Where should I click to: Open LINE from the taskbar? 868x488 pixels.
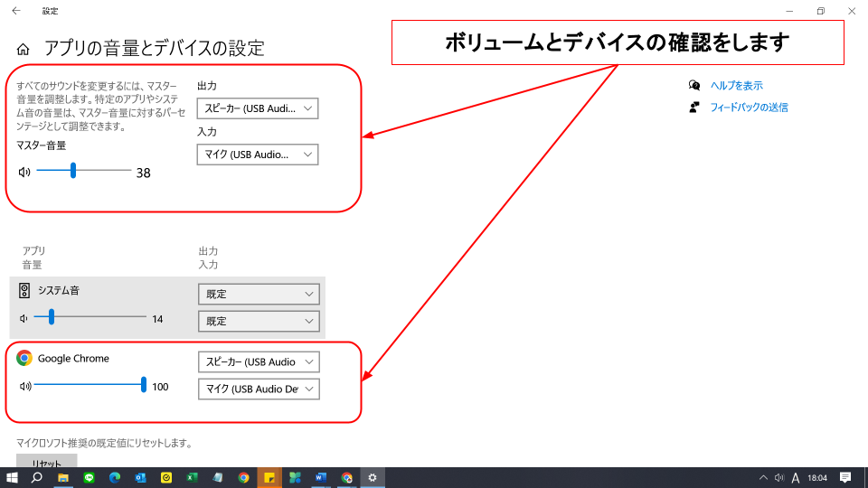(89, 477)
